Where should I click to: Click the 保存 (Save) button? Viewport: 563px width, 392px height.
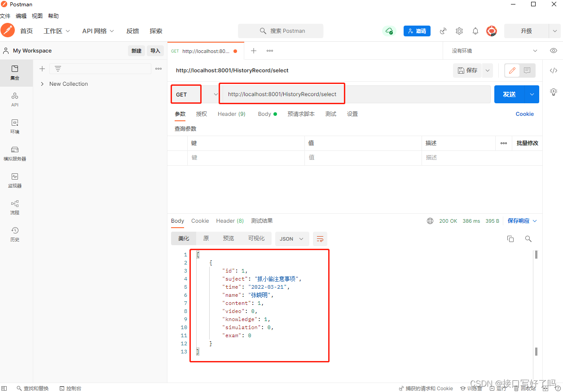(x=467, y=70)
